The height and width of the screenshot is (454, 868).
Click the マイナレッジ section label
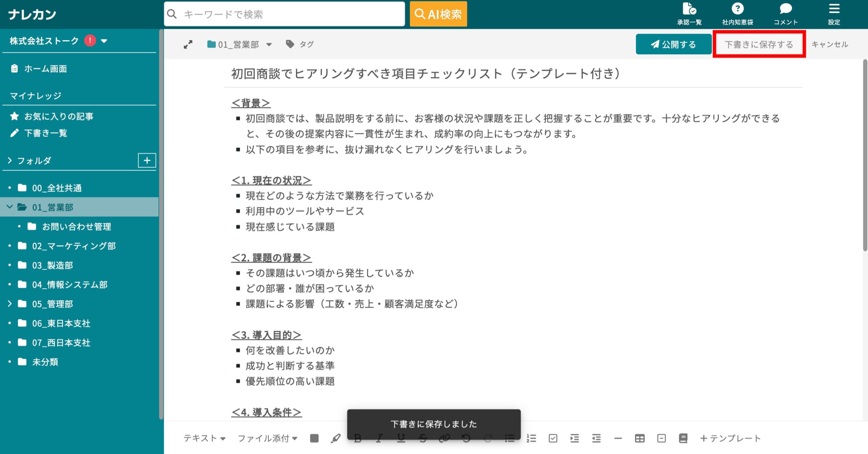pos(36,96)
